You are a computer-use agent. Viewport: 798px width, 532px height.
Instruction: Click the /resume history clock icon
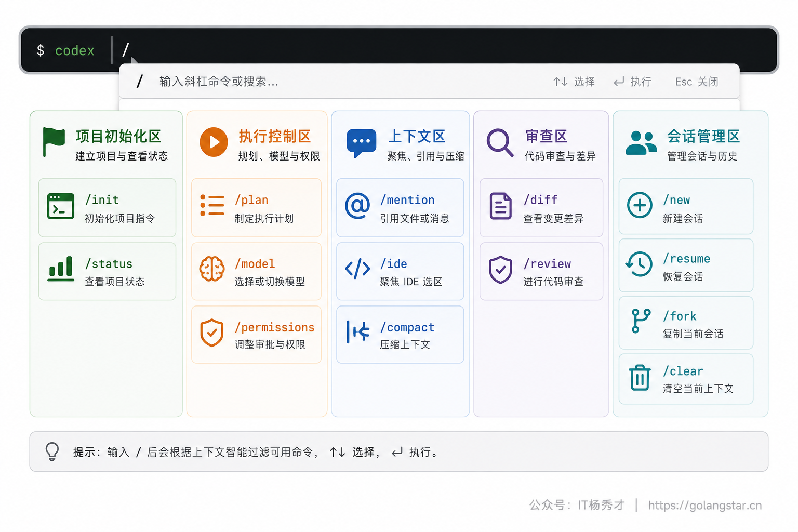pos(639,264)
